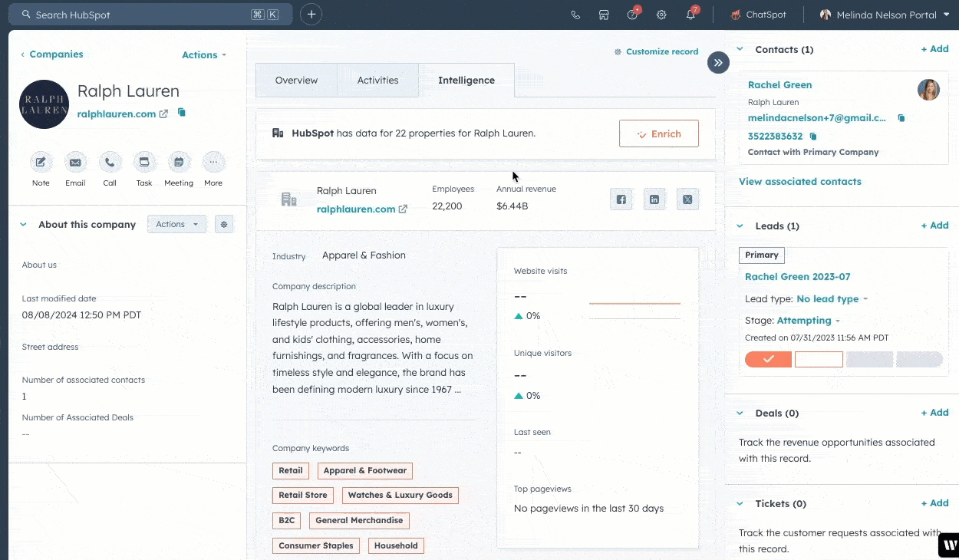Open the HubSpot marketplace icon
The width and height of the screenshot is (959, 560).
pos(604,15)
